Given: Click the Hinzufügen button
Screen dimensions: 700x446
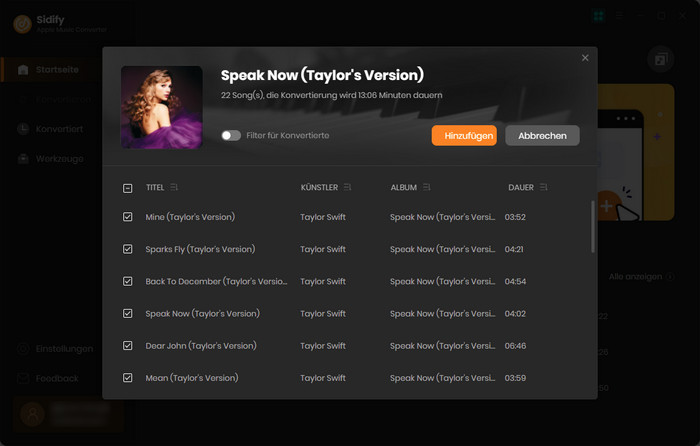Looking at the screenshot, I should pyautogui.click(x=464, y=135).
